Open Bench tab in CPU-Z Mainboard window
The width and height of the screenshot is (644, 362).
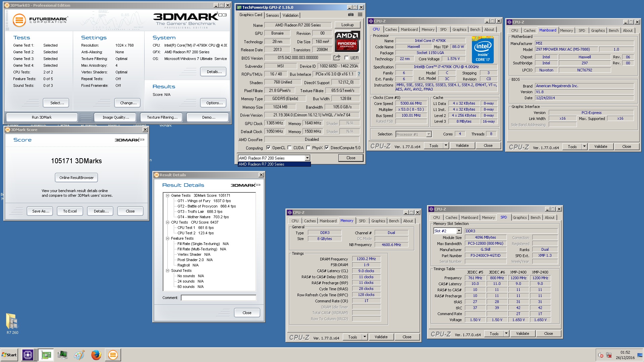(613, 31)
